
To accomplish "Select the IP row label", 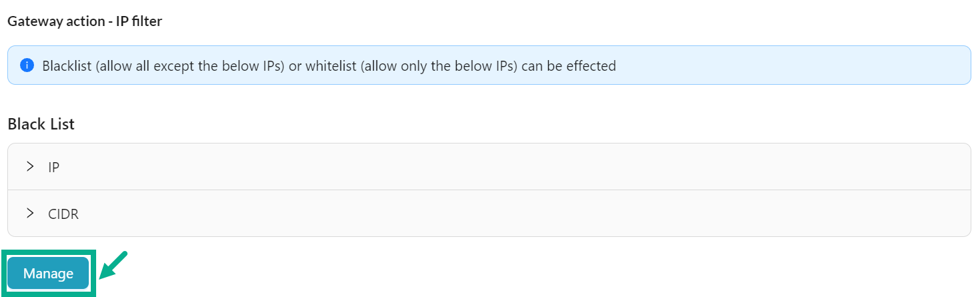I will (x=54, y=167).
